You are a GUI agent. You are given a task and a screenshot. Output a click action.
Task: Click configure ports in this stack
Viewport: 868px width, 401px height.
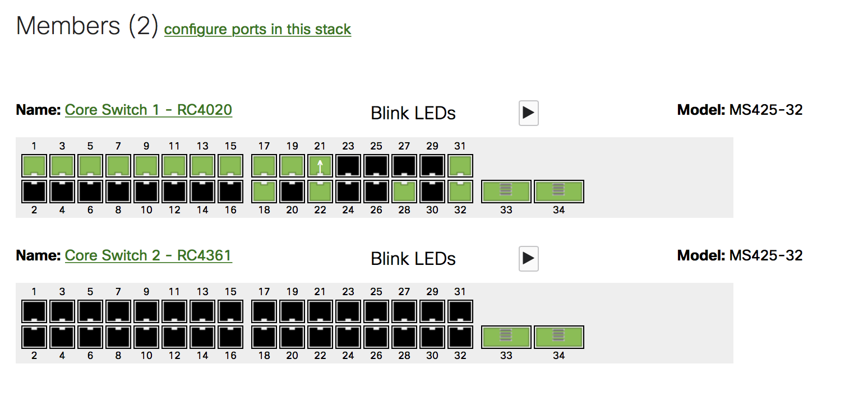click(257, 29)
